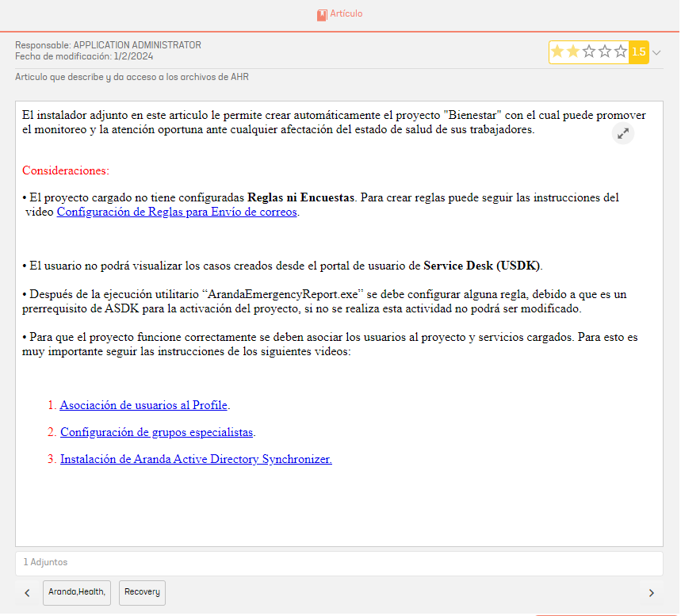681x616 pixels.
Task: Click the ArandaEmergencyReport.exe text
Action: pyautogui.click(x=283, y=294)
